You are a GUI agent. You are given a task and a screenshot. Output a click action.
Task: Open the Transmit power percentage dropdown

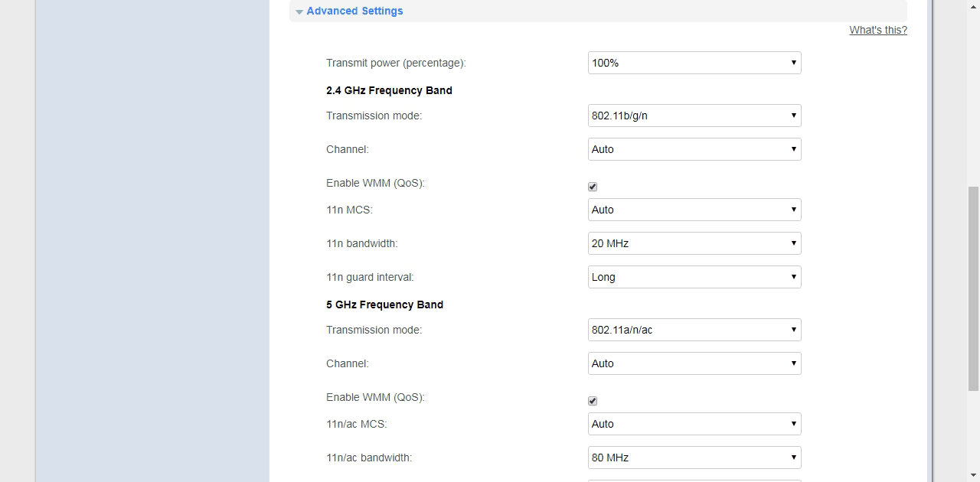pyautogui.click(x=694, y=63)
